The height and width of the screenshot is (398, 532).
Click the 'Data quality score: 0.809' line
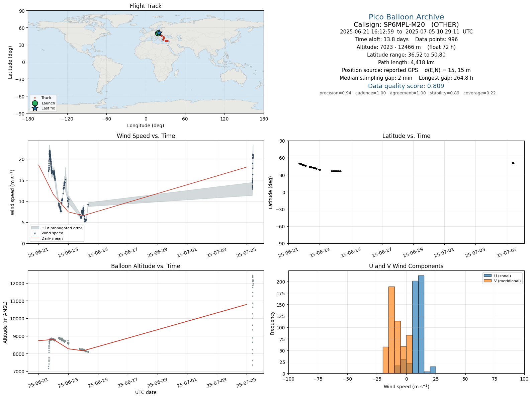point(406,86)
